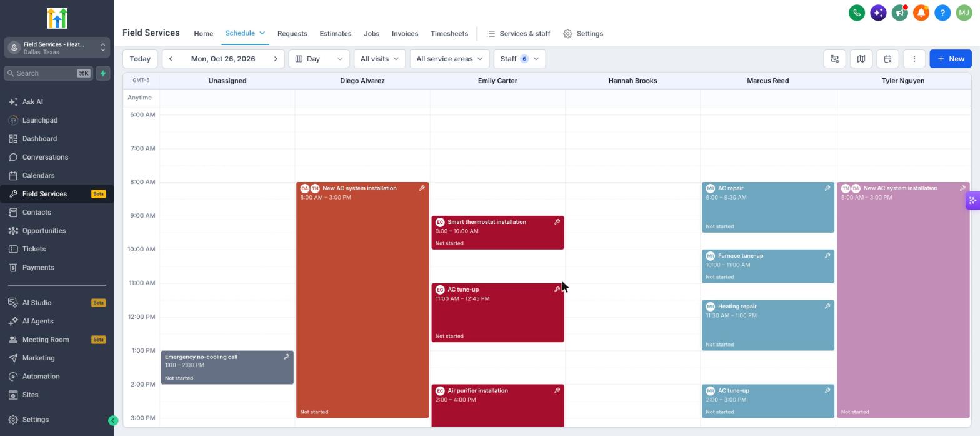Click the green phone dialer icon
This screenshot has height=436, width=980.
(857, 13)
